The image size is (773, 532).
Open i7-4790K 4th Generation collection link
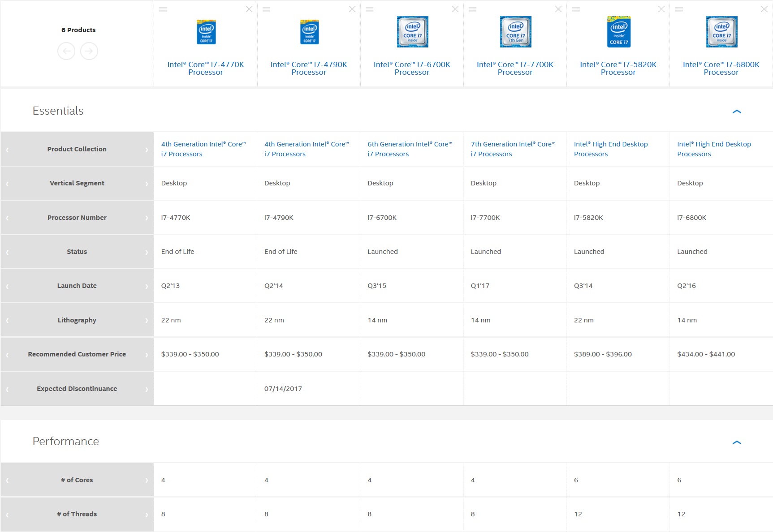click(307, 149)
